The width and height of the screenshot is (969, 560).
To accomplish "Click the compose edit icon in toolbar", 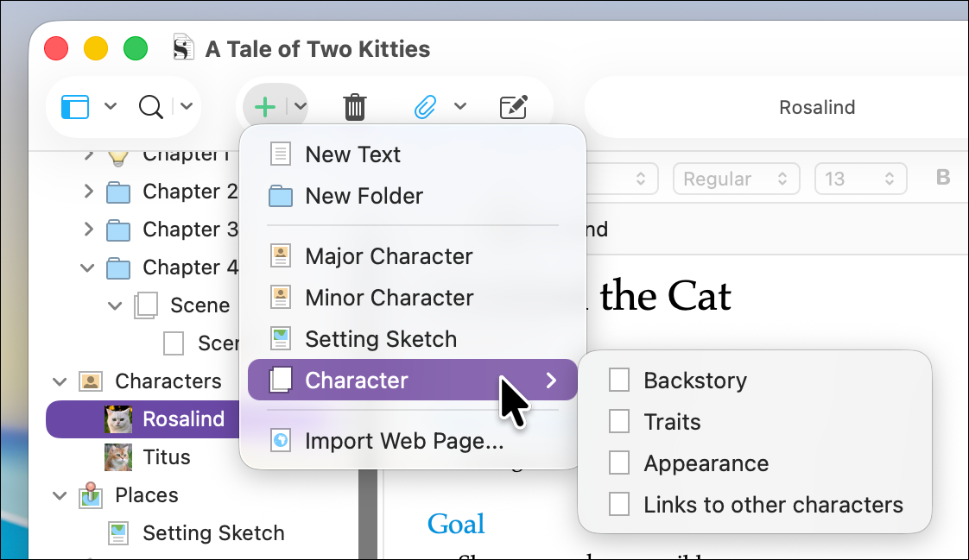I will tap(514, 107).
